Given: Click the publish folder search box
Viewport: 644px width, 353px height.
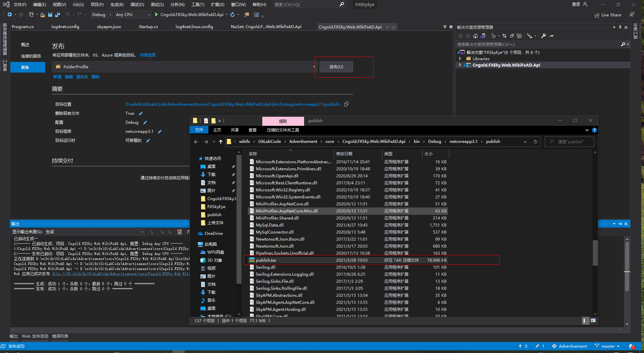Looking at the screenshot, I should pyautogui.click(x=569, y=142).
